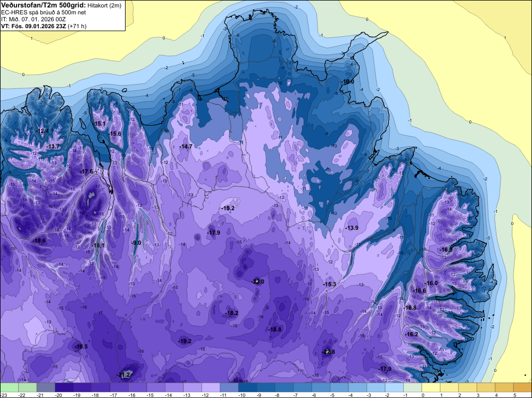Click the -4 label in the color legend
The height and width of the screenshot is (398, 532).
[x=352, y=395]
